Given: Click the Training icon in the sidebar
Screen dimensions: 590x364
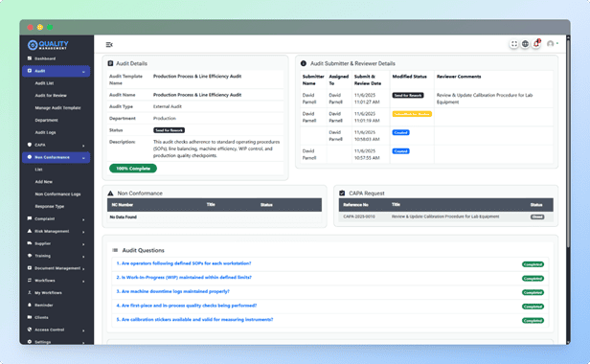Looking at the screenshot, I should [30, 256].
